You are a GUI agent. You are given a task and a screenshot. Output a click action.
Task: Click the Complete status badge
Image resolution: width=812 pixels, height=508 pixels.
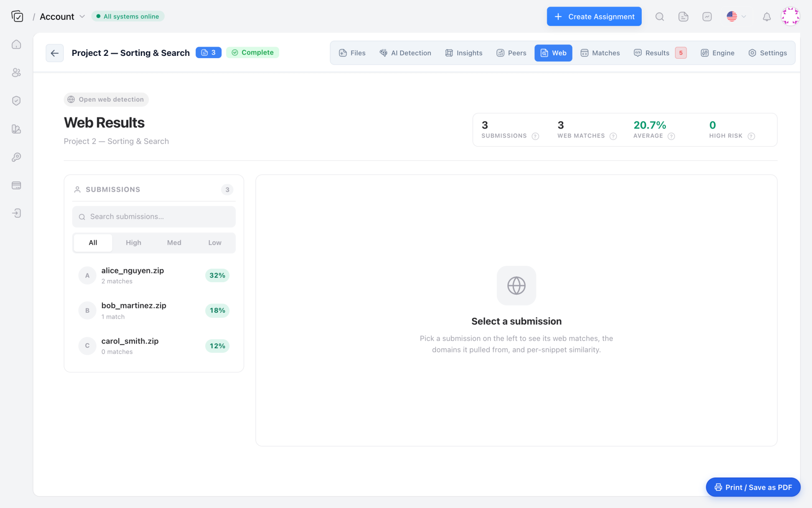pyautogui.click(x=252, y=53)
